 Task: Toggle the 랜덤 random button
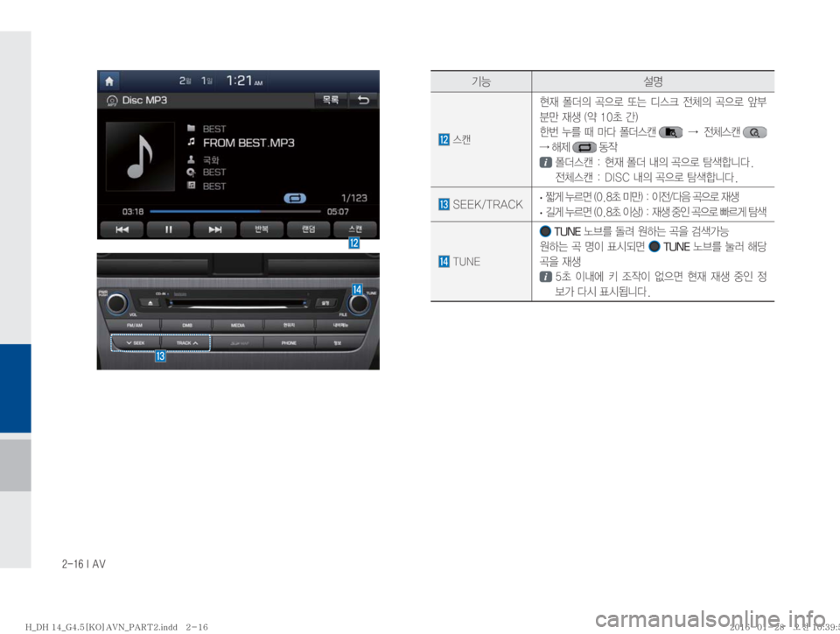click(x=308, y=229)
